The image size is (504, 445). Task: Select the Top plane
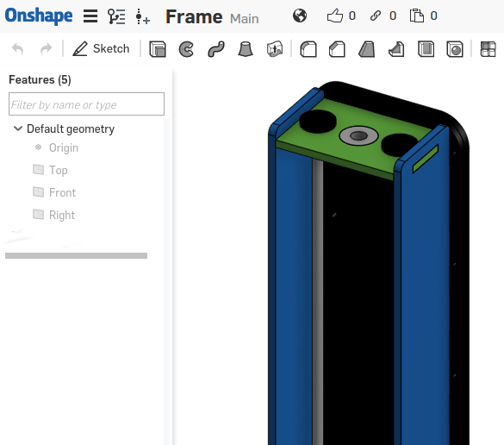point(59,170)
